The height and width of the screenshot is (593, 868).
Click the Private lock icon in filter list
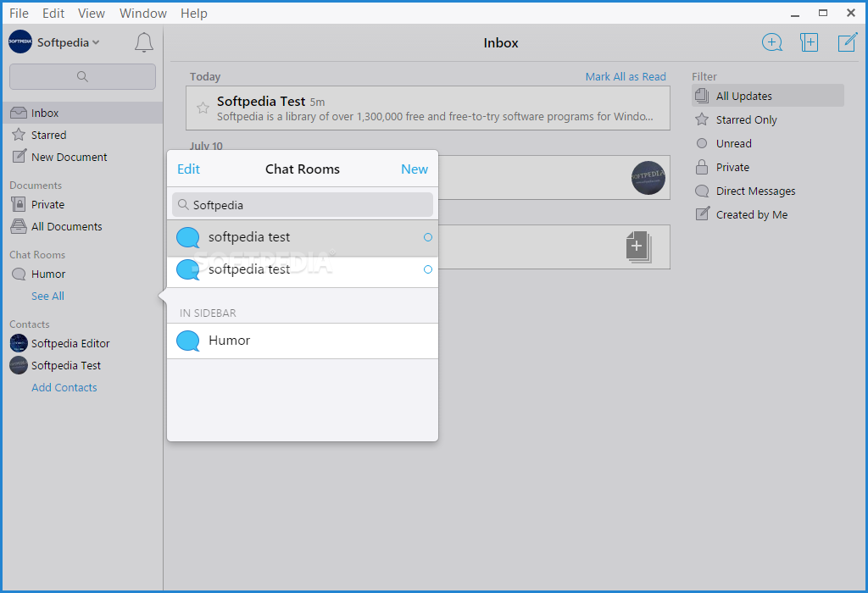tap(702, 167)
